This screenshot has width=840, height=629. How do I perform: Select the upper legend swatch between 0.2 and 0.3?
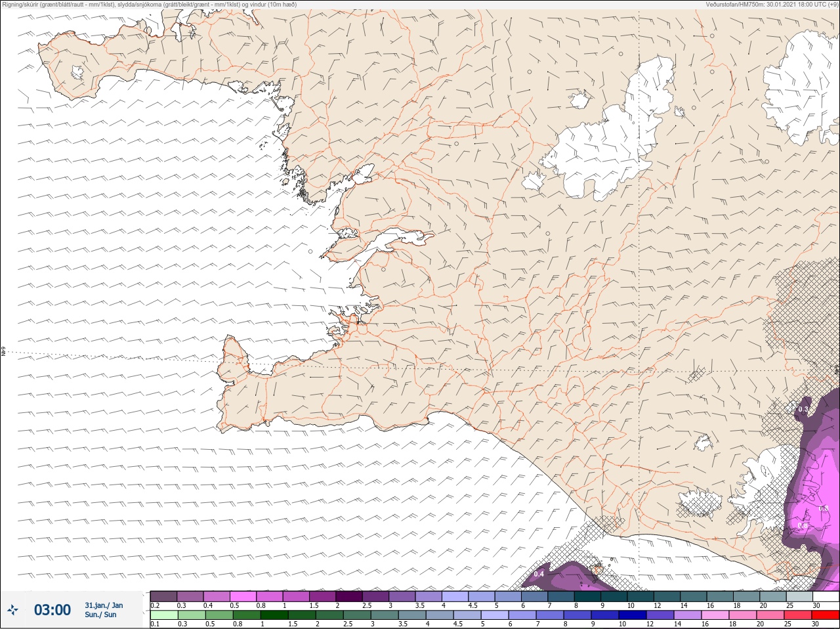pyautogui.click(x=163, y=596)
